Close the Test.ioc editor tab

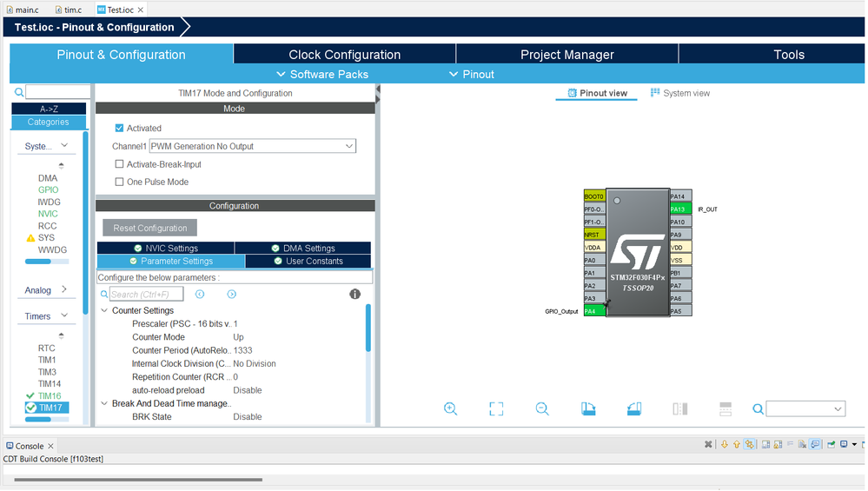(x=141, y=10)
